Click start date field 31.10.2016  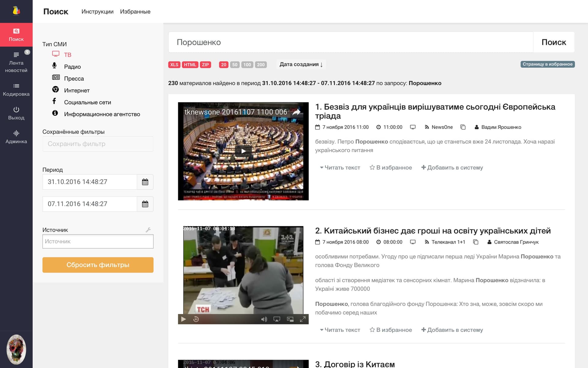coord(90,182)
